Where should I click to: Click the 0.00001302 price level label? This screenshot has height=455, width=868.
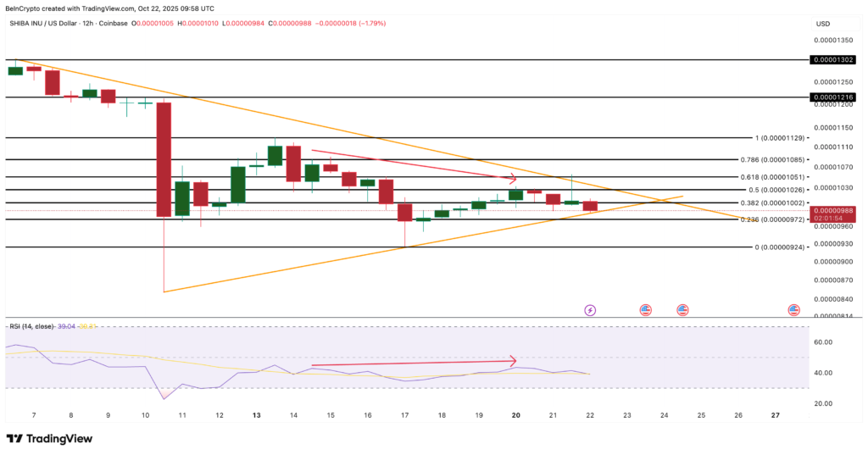tap(834, 60)
